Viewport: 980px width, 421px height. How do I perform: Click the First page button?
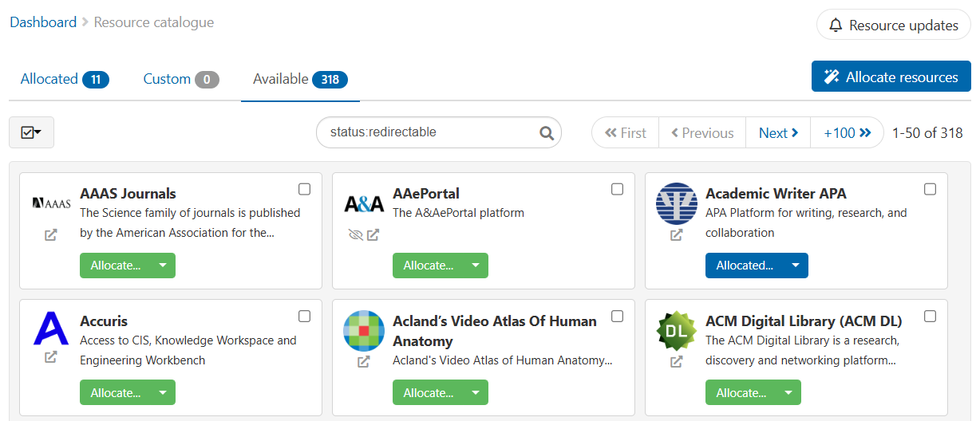pos(626,133)
